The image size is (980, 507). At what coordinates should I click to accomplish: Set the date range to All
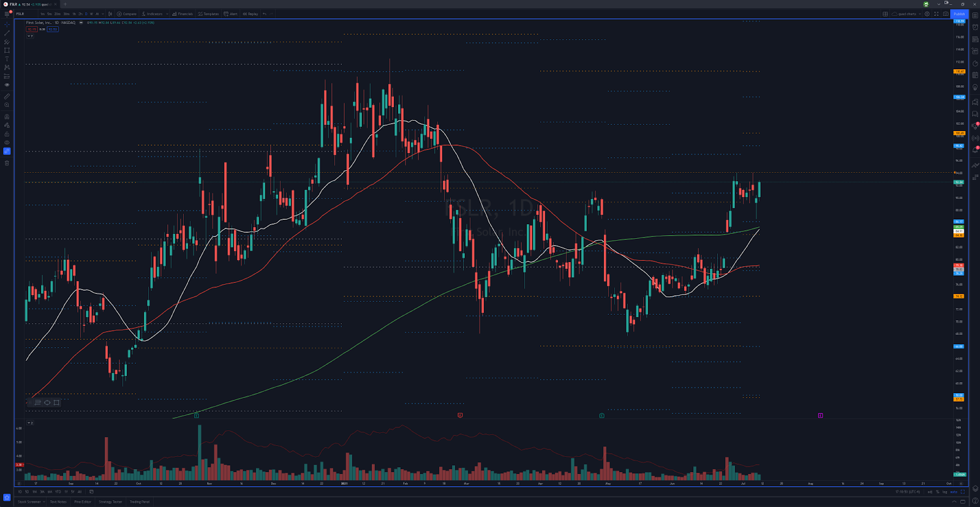(80, 492)
